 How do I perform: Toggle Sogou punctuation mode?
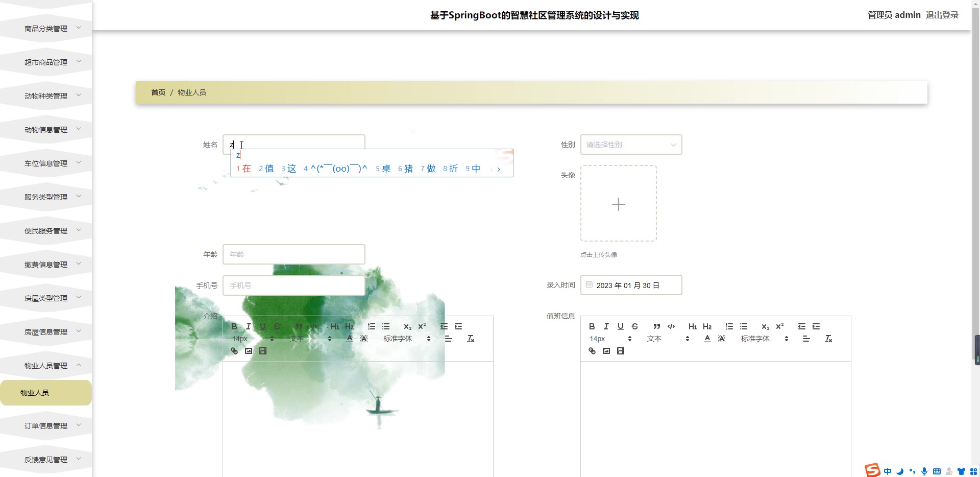[x=912, y=471]
